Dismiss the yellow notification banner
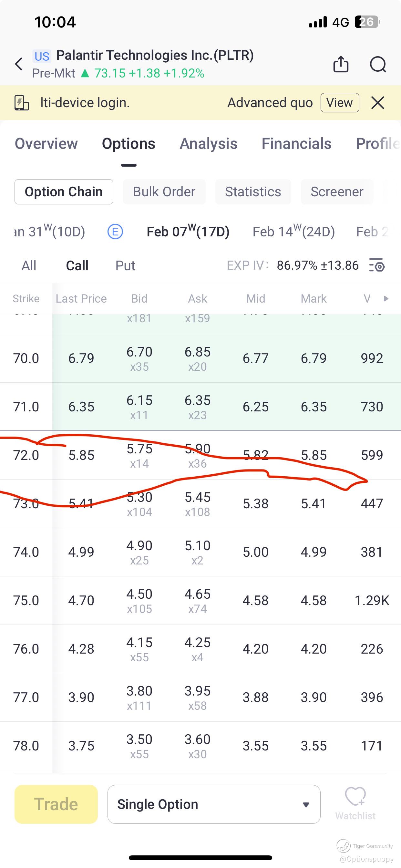 [377, 103]
